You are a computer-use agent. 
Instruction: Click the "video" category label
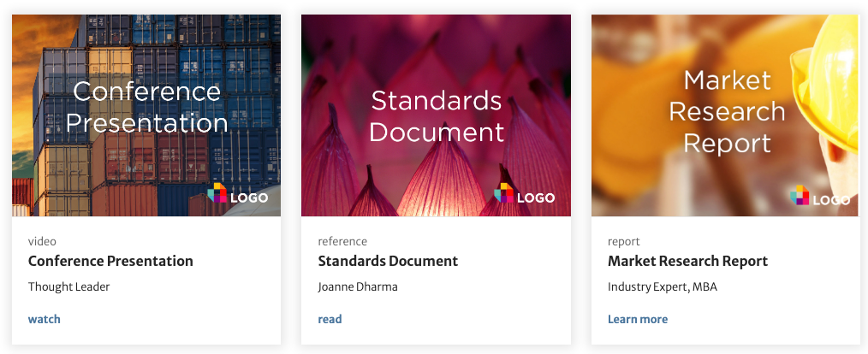tap(42, 241)
